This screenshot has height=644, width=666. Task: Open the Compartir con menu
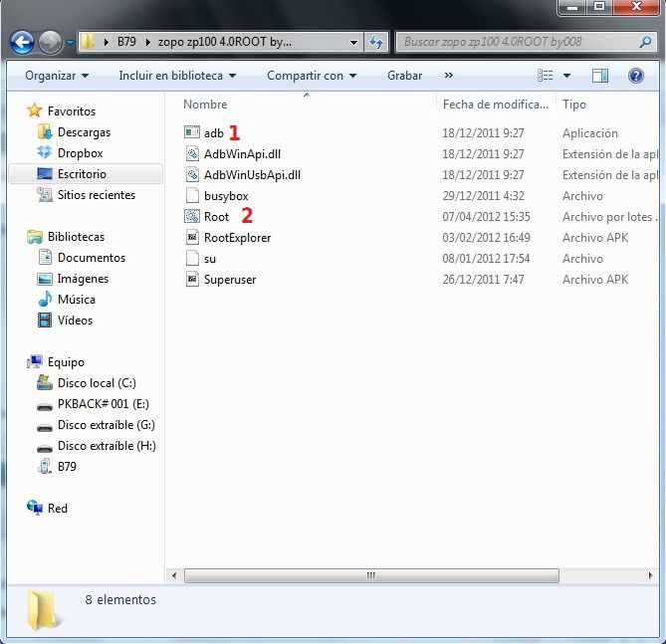coord(312,76)
